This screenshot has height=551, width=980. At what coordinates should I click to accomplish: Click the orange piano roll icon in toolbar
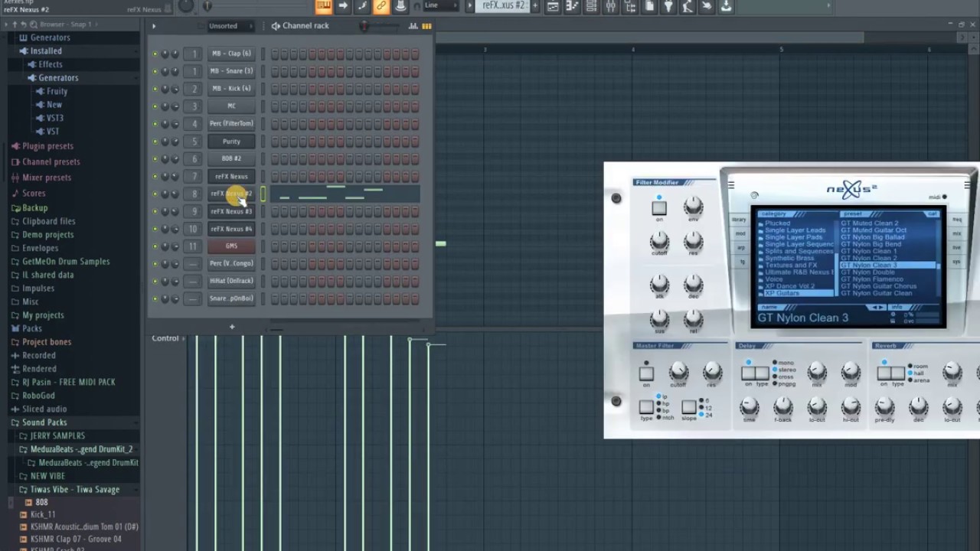coord(324,6)
